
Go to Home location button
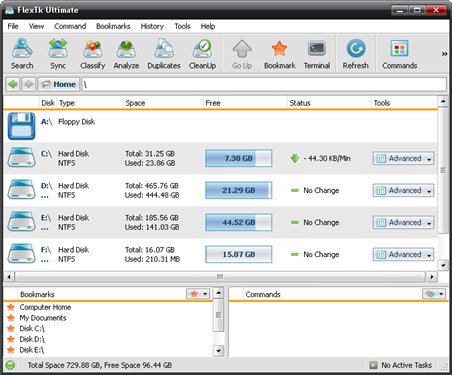[x=59, y=84]
